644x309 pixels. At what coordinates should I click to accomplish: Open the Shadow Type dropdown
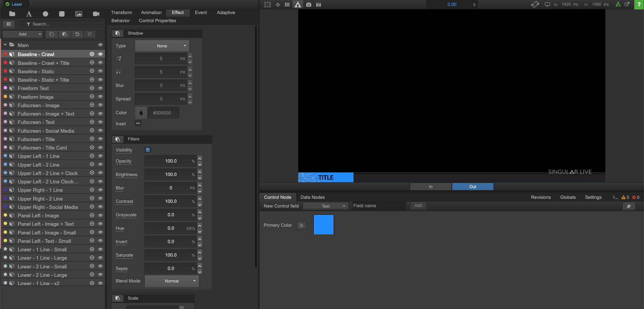pyautogui.click(x=162, y=46)
